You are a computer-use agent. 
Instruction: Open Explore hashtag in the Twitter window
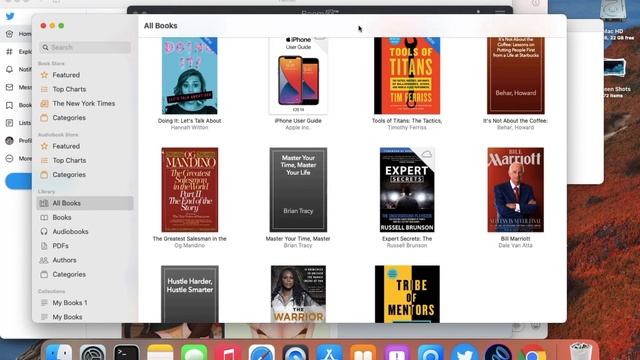click(x=18, y=52)
